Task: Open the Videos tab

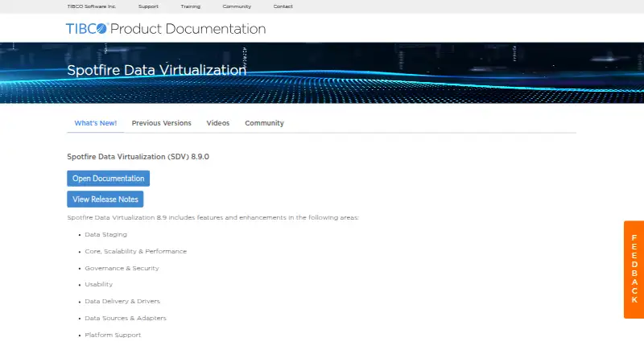Action: [218, 123]
